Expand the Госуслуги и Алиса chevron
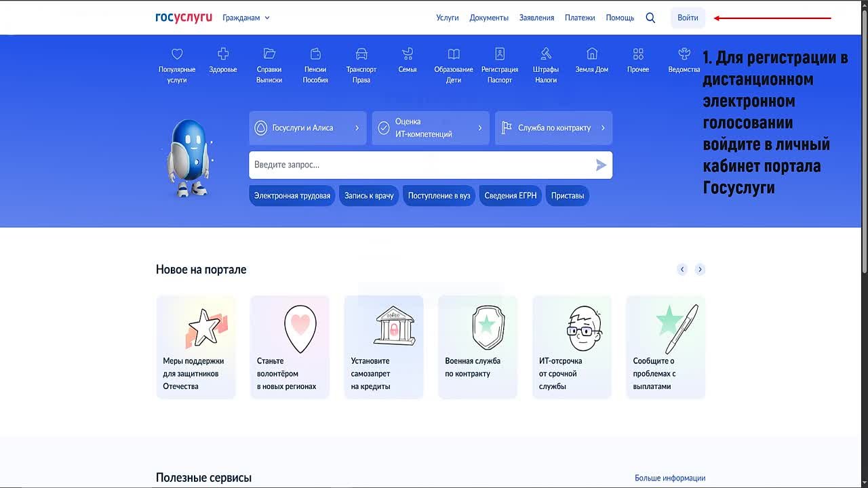Screen dimensions: 868x488 pos(357,127)
